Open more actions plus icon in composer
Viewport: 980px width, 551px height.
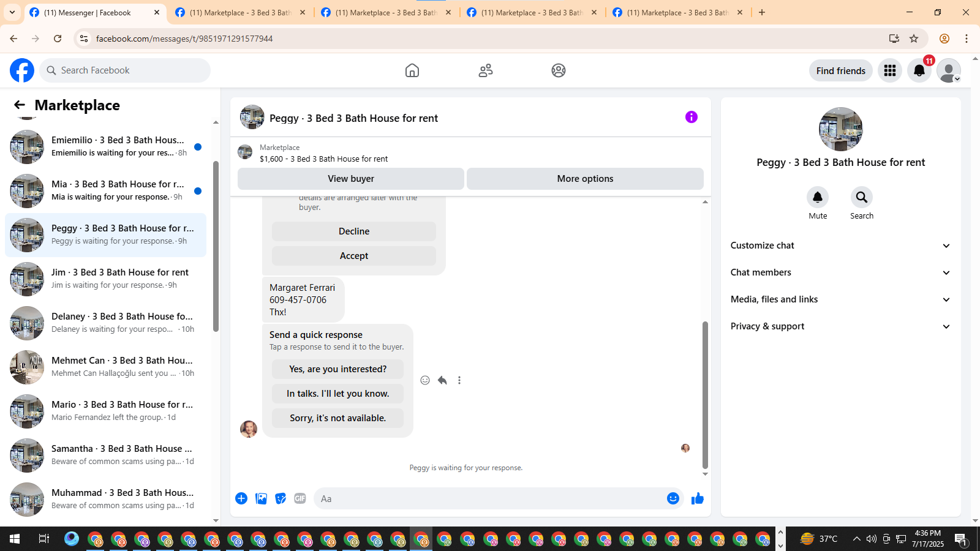point(241,498)
